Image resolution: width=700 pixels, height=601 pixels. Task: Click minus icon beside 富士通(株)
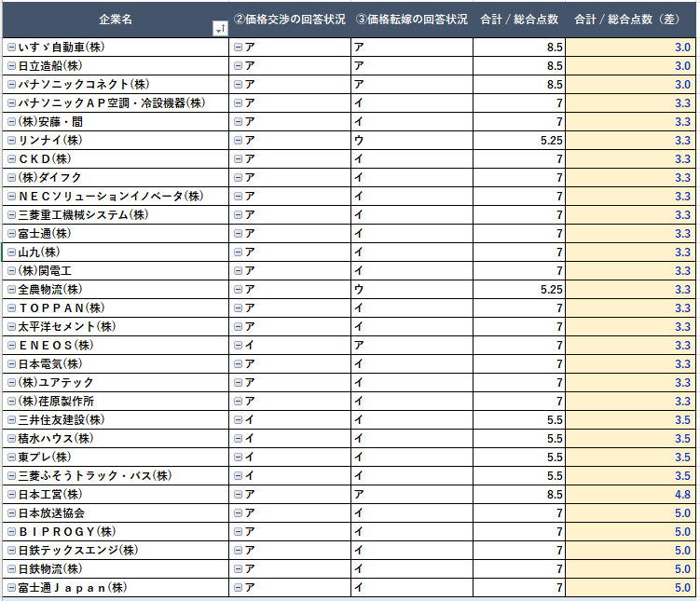(x=11, y=234)
